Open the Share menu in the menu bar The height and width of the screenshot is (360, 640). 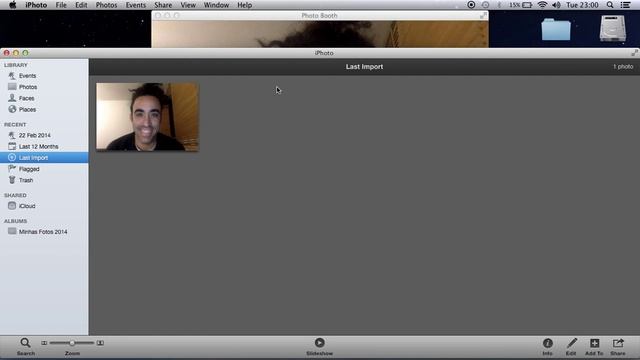163,5
